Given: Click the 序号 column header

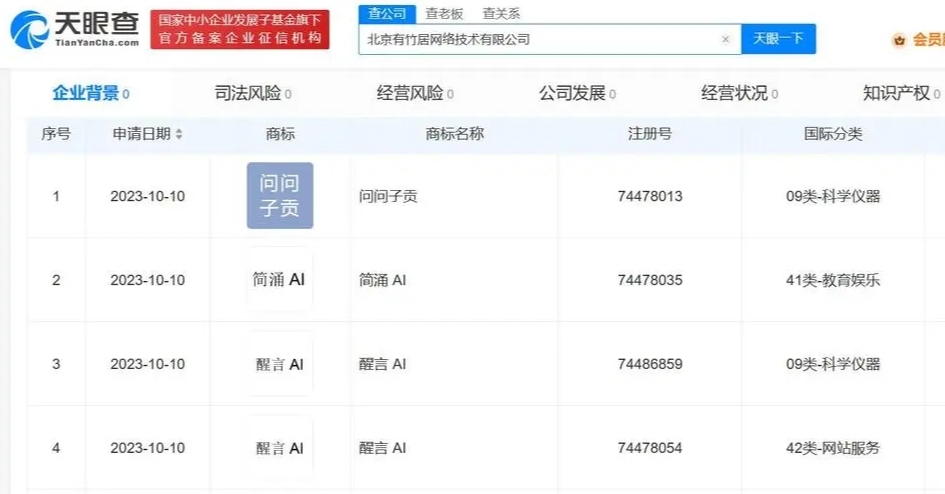Looking at the screenshot, I should [x=56, y=134].
